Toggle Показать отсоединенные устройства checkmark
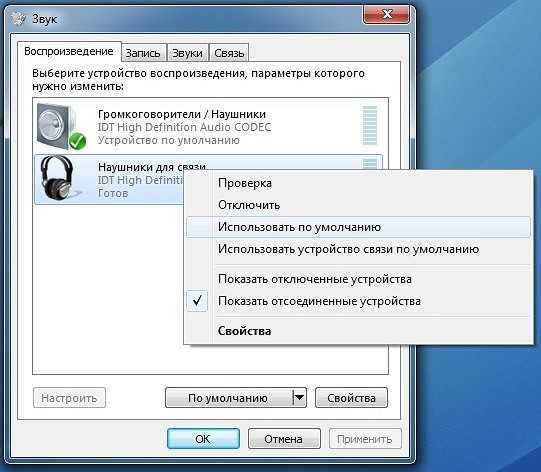The width and height of the screenshot is (541, 472). coord(197,301)
